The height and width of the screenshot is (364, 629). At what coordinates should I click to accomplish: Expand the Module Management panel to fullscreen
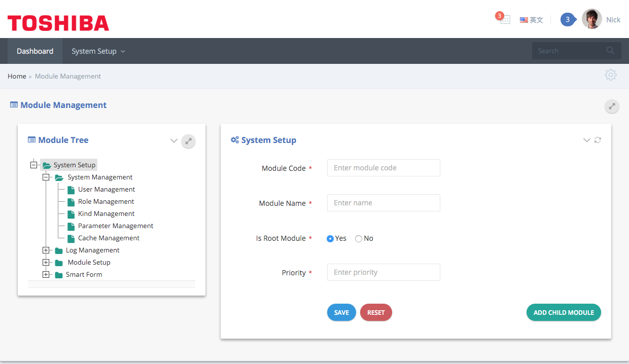pyautogui.click(x=612, y=106)
